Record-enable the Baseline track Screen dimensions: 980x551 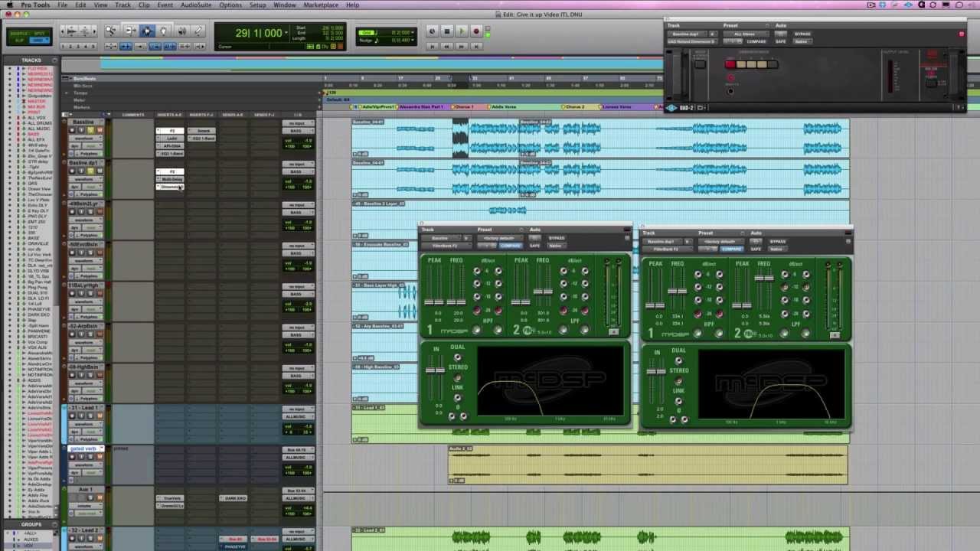(x=72, y=130)
